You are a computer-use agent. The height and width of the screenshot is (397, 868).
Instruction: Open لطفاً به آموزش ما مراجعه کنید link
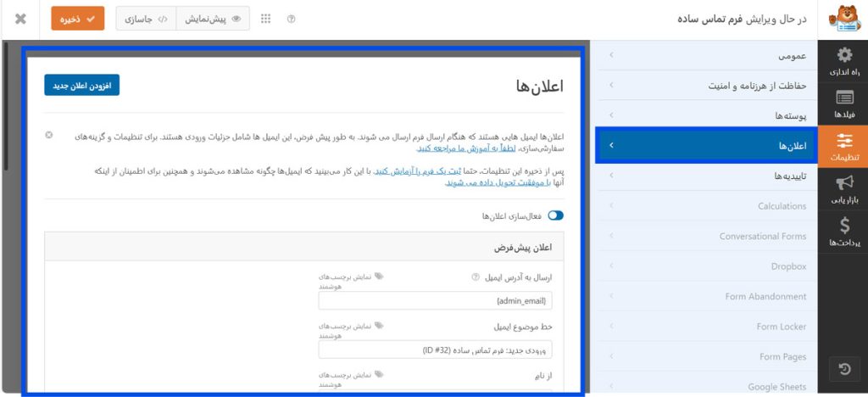click(x=466, y=148)
